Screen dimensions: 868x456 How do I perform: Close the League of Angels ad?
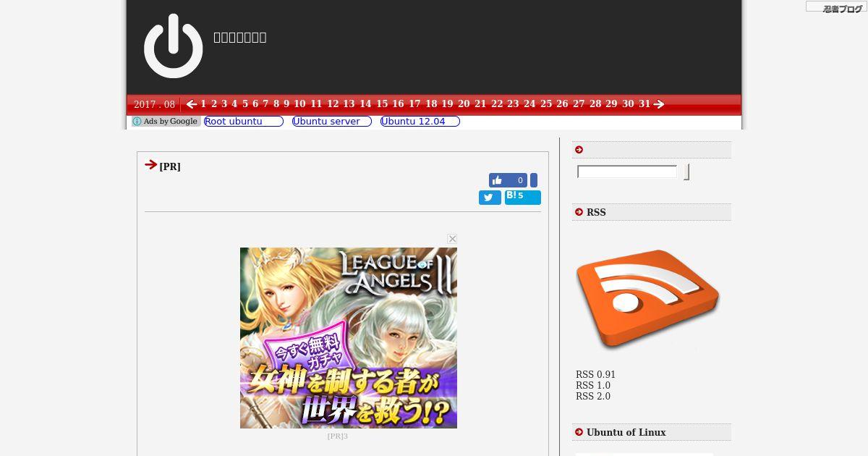pos(452,239)
